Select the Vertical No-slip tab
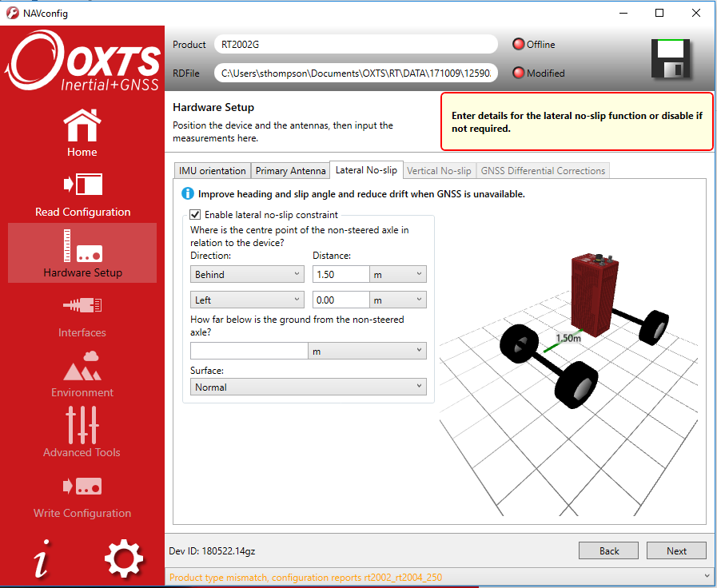The height and width of the screenshot is (588, 717). coord(439,170)
